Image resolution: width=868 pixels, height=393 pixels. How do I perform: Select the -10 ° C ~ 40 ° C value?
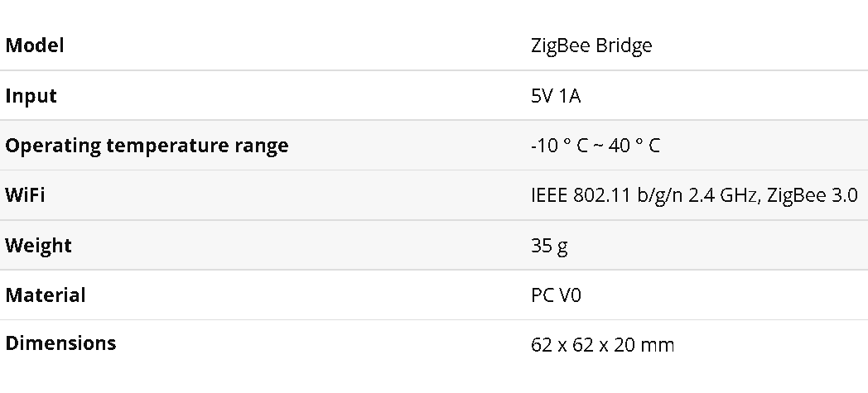596,146
